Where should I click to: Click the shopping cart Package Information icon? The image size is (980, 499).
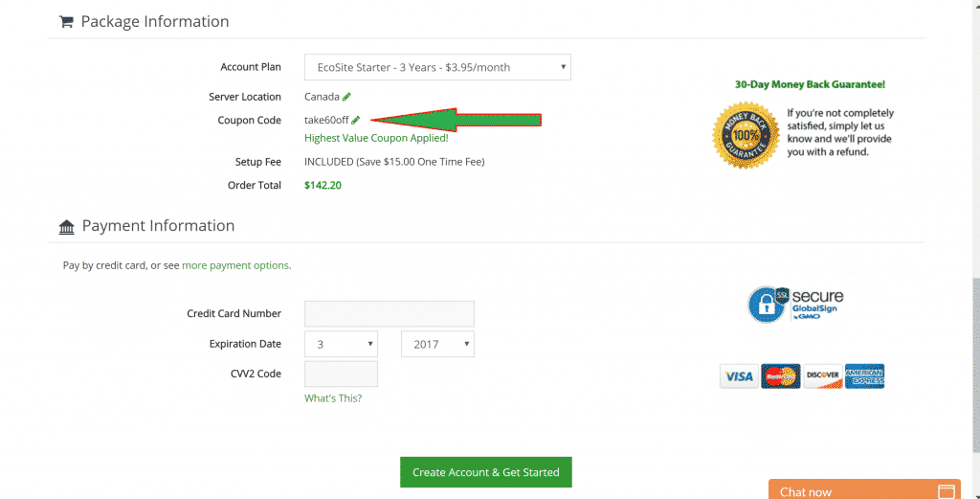click(x=66, y=22)
